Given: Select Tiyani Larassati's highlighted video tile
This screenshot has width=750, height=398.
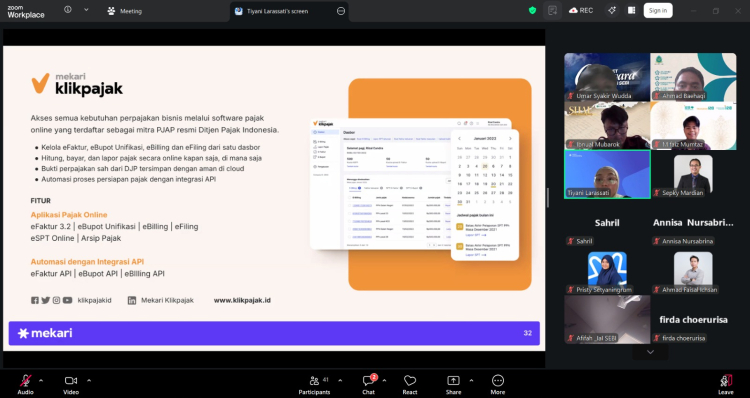Looking at the screenshot, I should tap(607, 174).
